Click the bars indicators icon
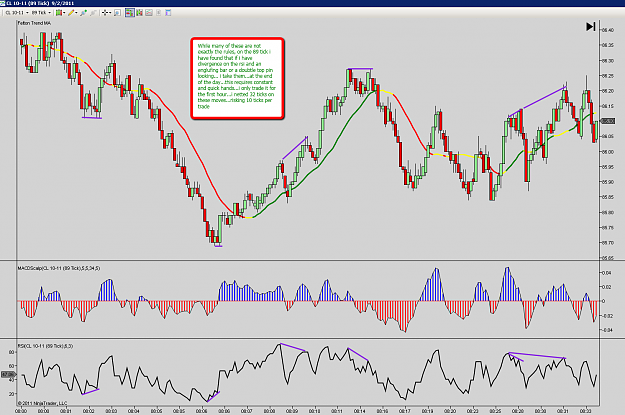 [140, 13]
